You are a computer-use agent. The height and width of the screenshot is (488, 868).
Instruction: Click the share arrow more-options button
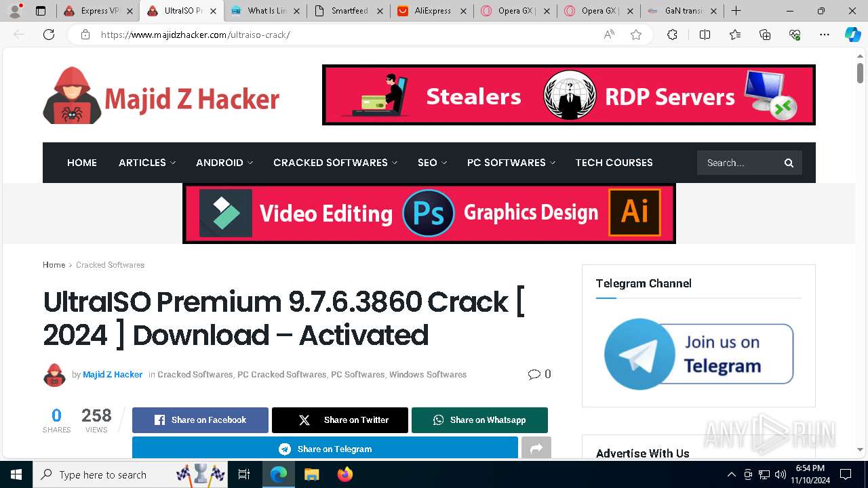(536, 448)
